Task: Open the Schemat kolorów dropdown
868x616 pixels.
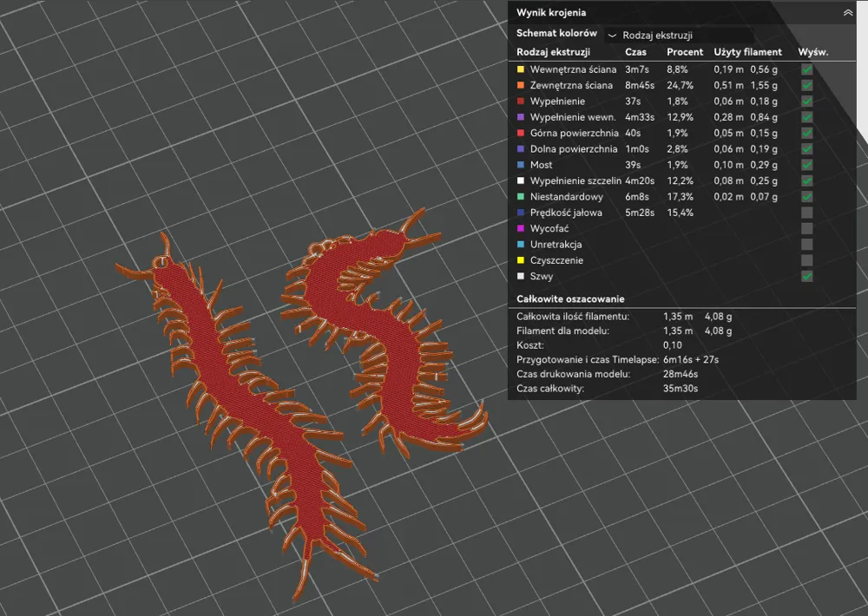Action: (681, 36)
